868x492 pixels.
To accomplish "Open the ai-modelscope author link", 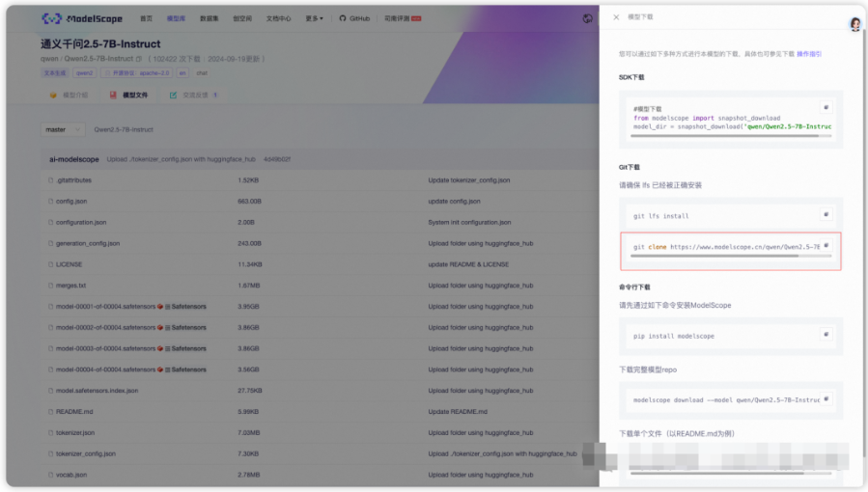I will (x=74, y=159).
